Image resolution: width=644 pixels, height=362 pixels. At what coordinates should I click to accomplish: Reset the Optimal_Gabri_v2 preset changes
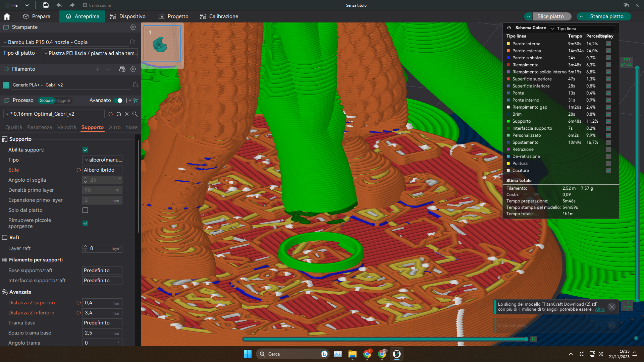pyautogui.click(x=111, y=114)
